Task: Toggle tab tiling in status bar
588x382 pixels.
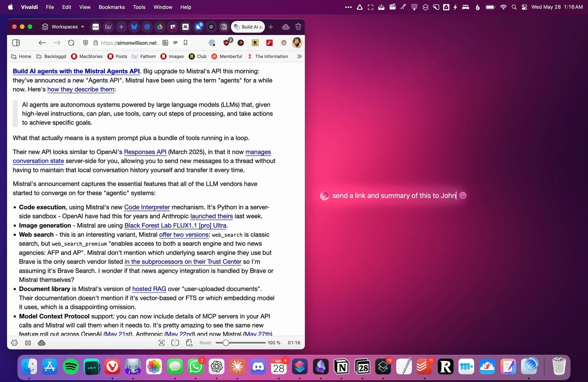Action: (175, 343)
